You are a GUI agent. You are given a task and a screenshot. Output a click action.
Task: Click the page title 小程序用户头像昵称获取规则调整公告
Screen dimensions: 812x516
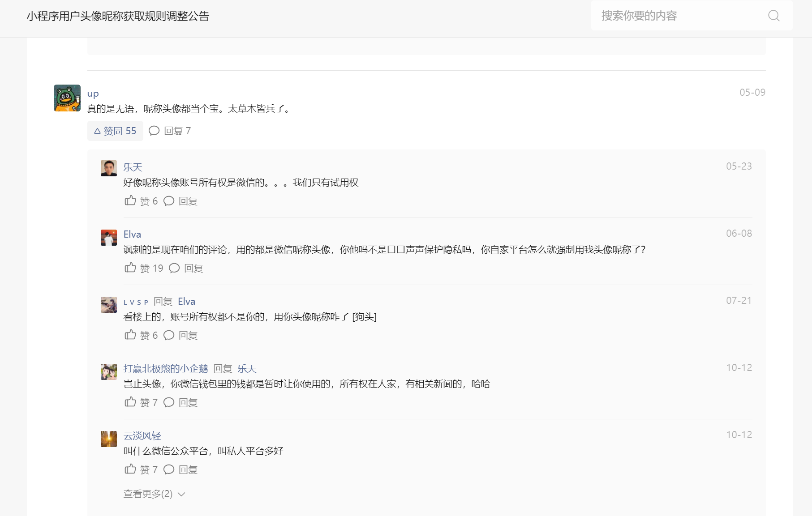click(118, 17)
